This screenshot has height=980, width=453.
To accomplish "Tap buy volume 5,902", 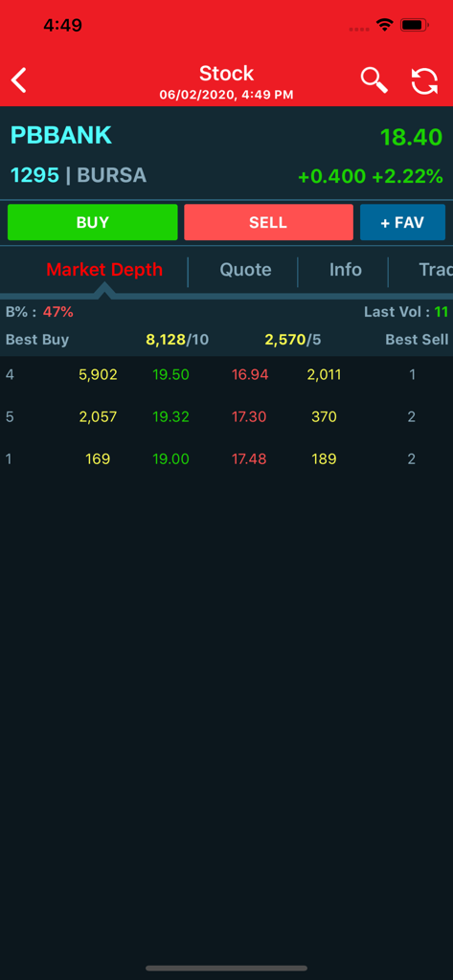I will coord(98,375).
